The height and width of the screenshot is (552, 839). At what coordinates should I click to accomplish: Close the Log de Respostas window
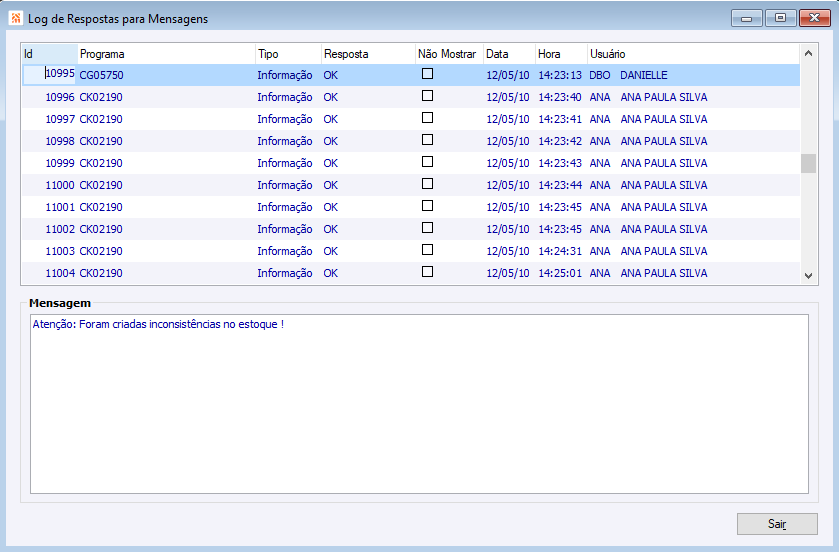(814, 18)
